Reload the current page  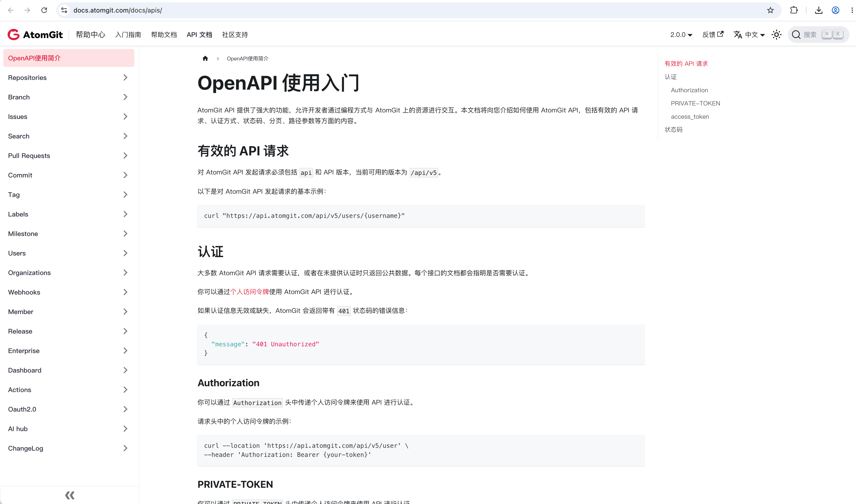pyautogui.click(x=44, y=10)
